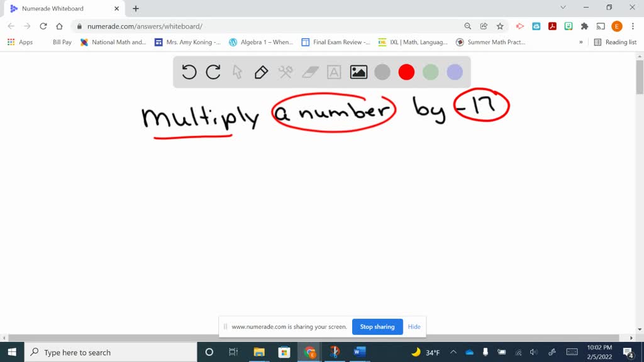Image resolution: width=644 pixels, height=362 pixels.
Task: Select the cursor/pointer tool on the whiteboard
Action: click(236, 72)
